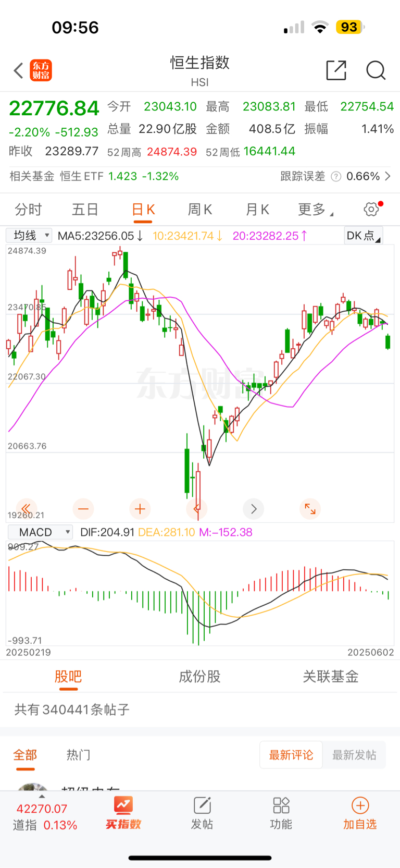This screenshot has width=400, height=868.
Task: Tap the 今开 23043.10 value
Action: pyautogui.click(x=170, y=106)
